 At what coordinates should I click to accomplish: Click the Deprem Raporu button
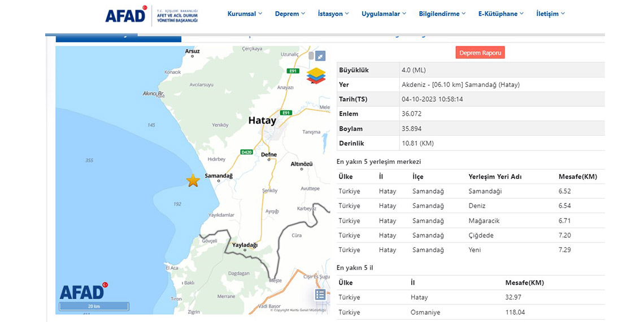pos(480,53)
